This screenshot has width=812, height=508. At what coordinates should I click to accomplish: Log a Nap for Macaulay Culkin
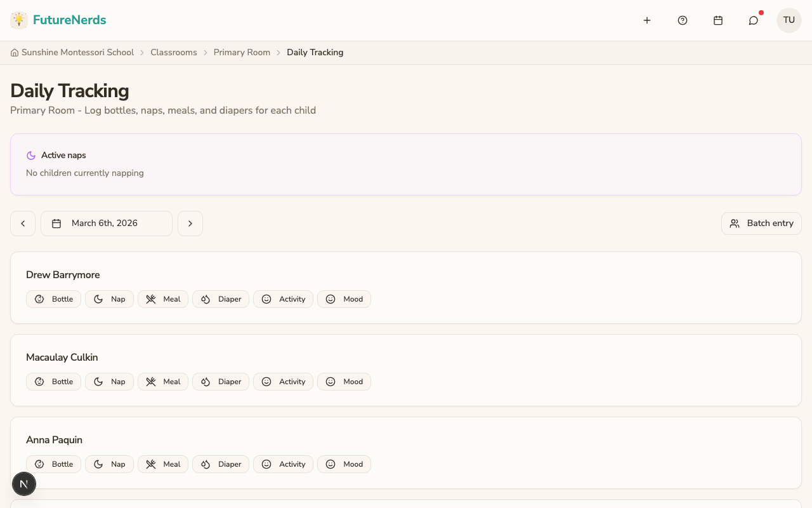click(x=110, y=382)
